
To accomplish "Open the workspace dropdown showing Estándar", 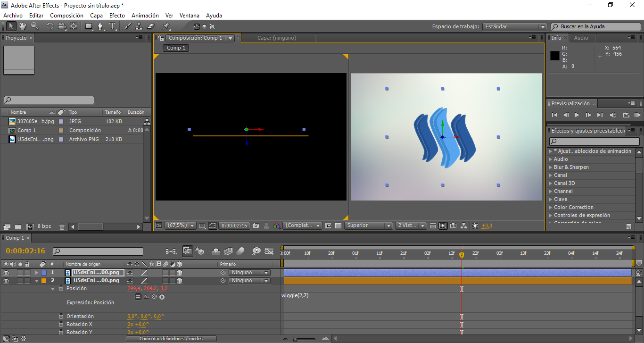I will click(514, 27).
